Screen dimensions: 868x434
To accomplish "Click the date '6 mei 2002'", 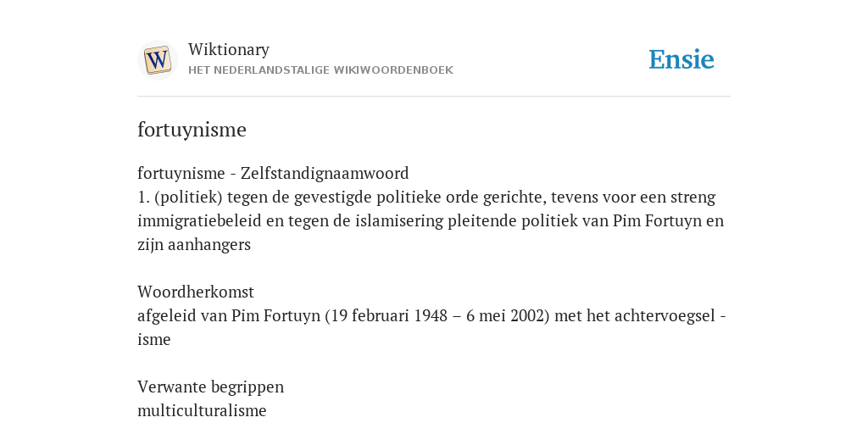I will pyautogui.click(x=505, y=315).
